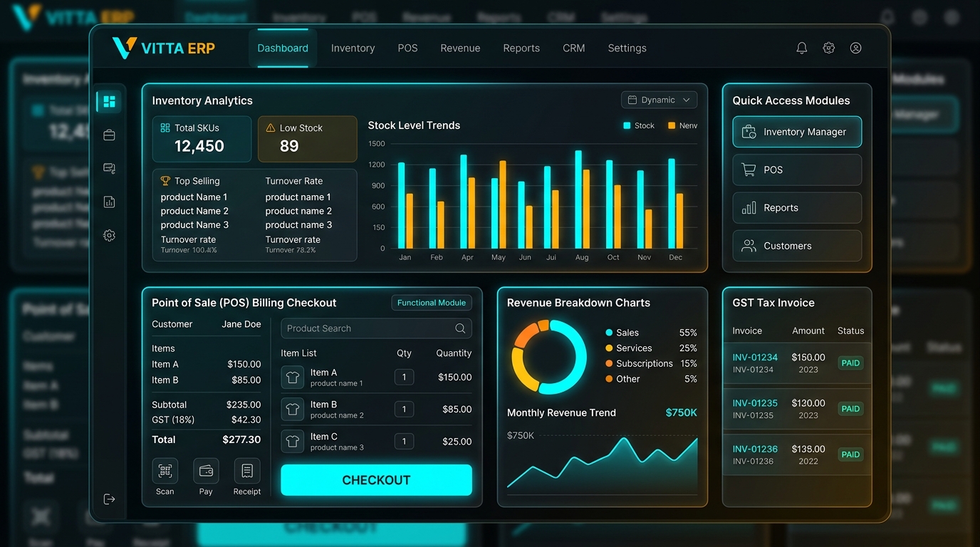Open the gear icon in top bar
Viewport: 980px width, 547px height.
point(829,48)
